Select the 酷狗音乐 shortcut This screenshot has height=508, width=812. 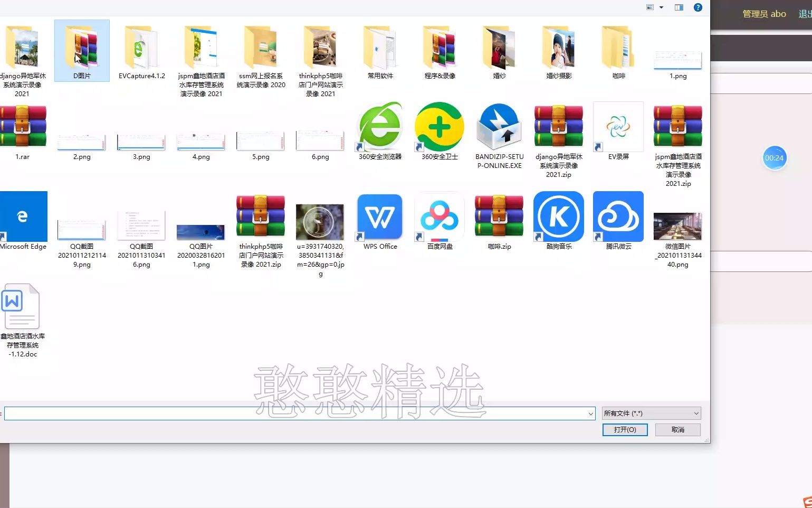(x=559, y=221)
